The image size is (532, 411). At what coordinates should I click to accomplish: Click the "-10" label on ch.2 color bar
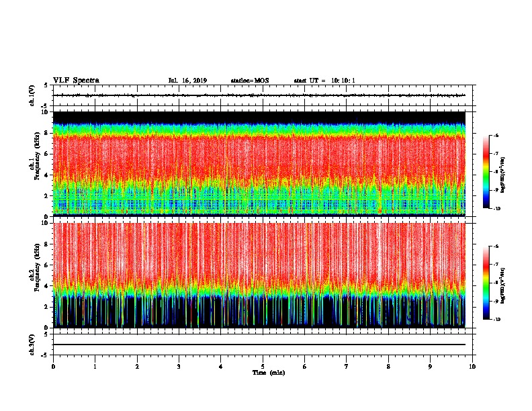click(x=497, y=320)
